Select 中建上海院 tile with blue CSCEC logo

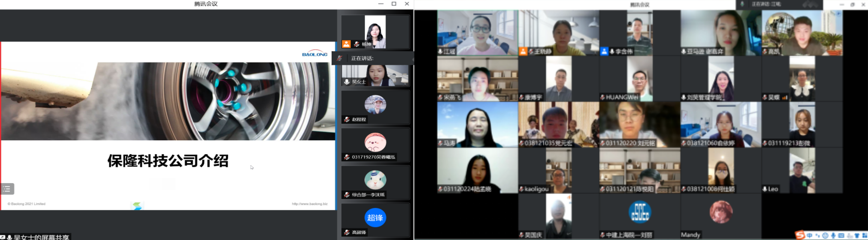(x=639, y=216)
